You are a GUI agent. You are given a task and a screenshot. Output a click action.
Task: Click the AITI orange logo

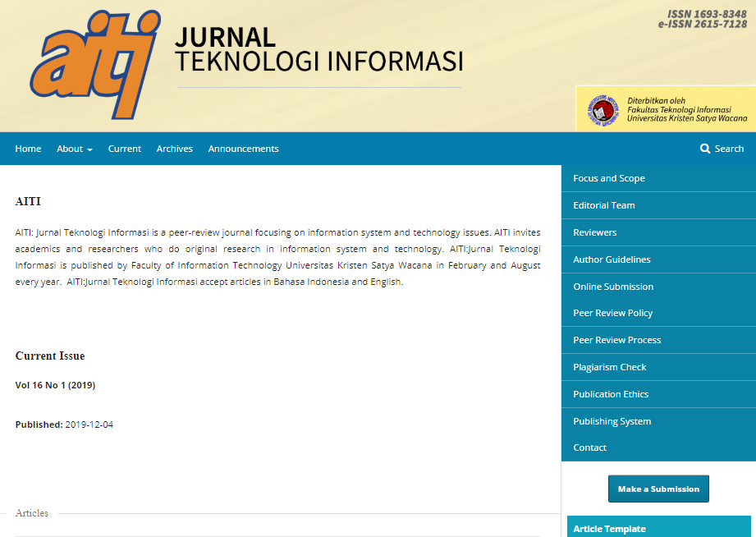click(94, 65)
